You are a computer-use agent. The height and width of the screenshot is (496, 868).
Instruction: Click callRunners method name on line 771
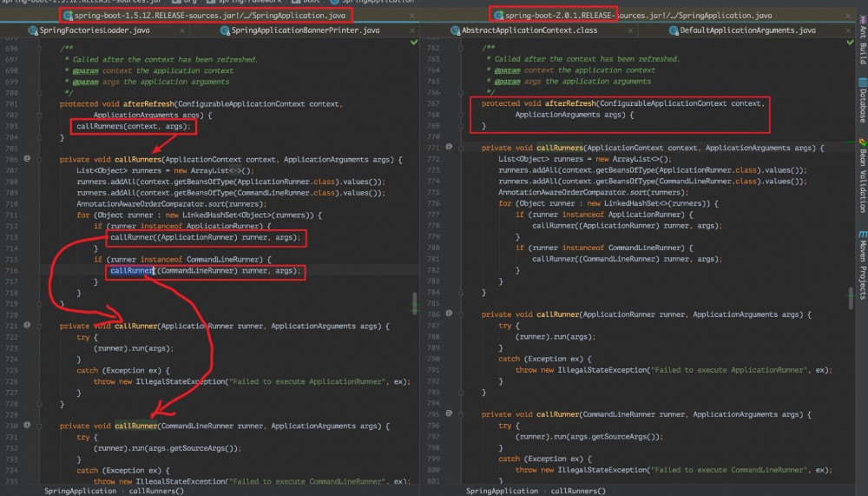[560, 148]
